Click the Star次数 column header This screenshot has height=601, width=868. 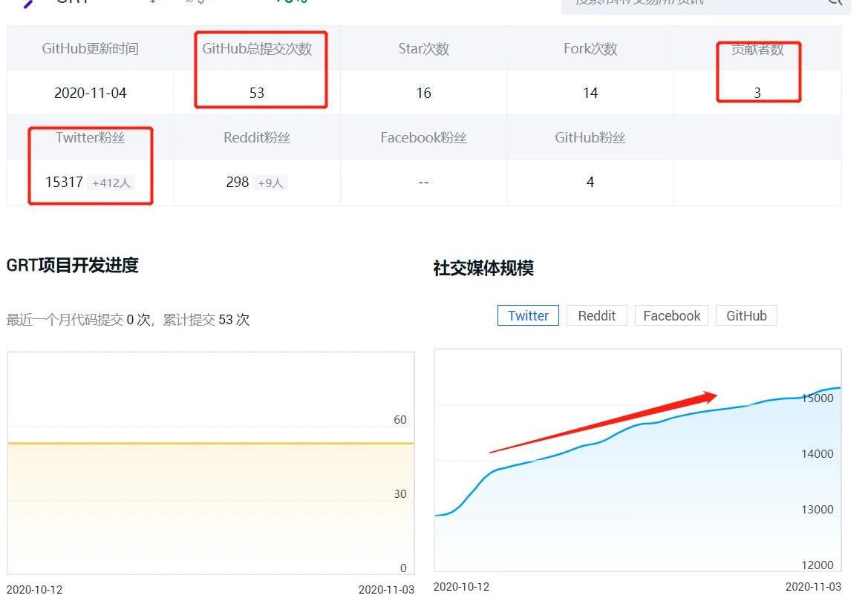[x=423, y=49]
